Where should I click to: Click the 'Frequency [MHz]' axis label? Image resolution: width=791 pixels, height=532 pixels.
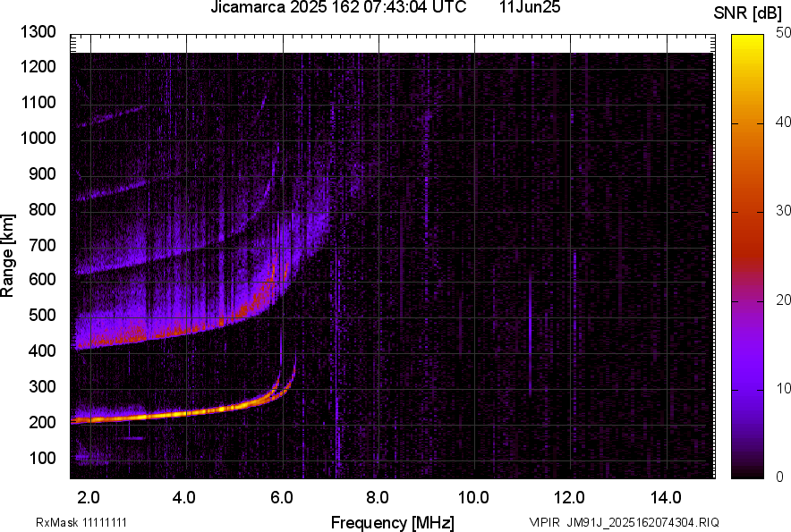click(393, 522)
